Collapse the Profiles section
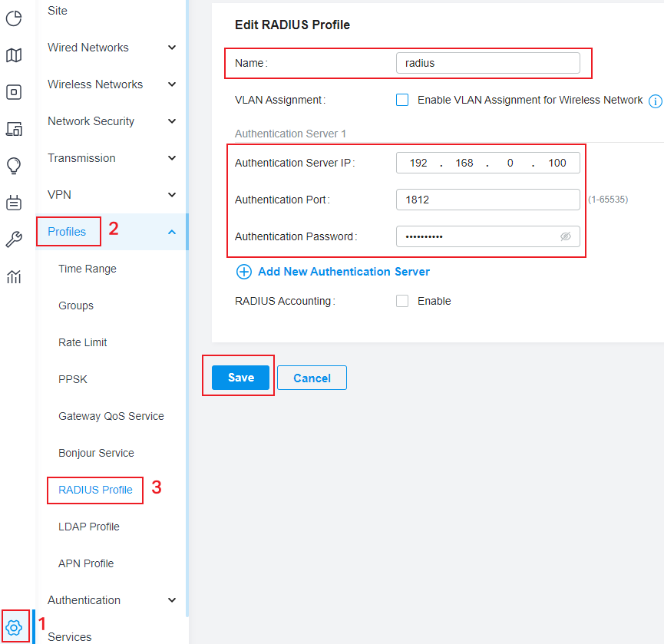Image resolution: width=664 pixels, height=644 pixels. click(x=112, y=232)
